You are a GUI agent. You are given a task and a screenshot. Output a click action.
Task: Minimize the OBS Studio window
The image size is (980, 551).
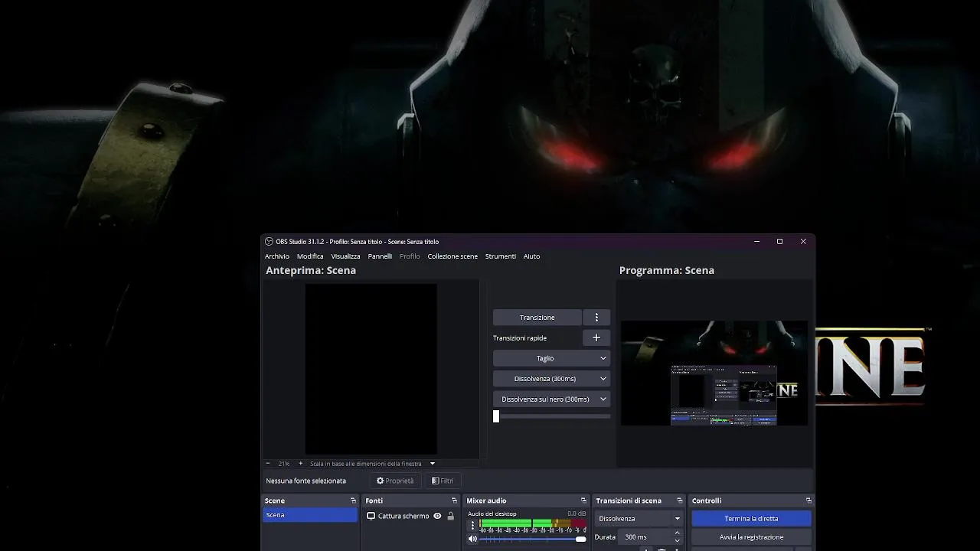756,241
